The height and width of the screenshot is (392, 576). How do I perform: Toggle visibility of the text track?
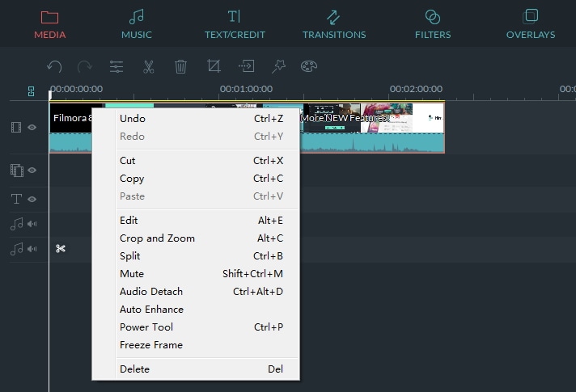point(32,199)
